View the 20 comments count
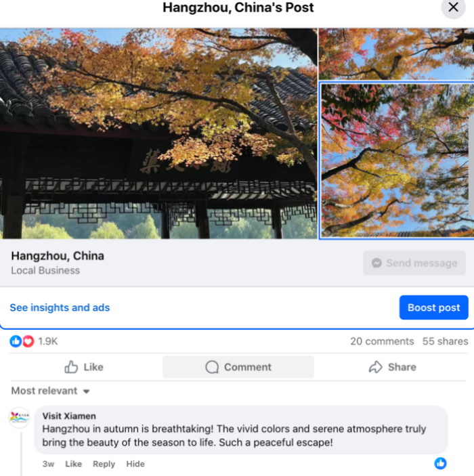474x476 pixels. point(382,341)
